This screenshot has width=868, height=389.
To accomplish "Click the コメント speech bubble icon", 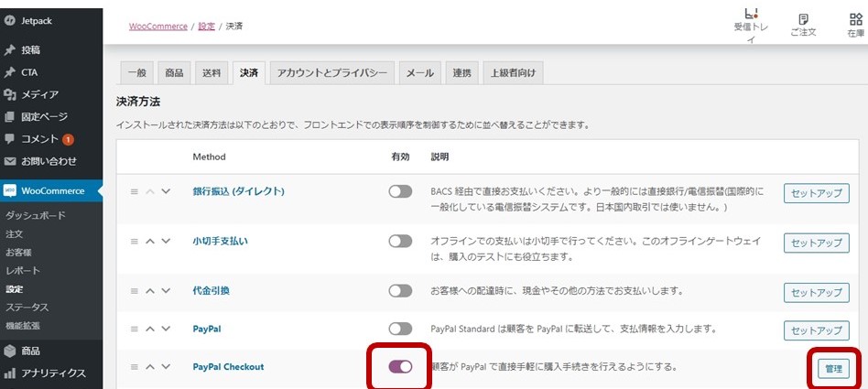I will (9, 139).
